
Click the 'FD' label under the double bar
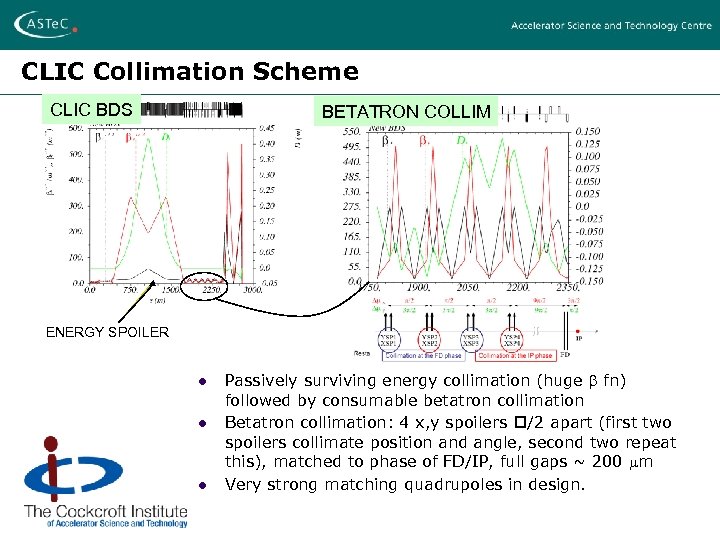coord(565,354)
